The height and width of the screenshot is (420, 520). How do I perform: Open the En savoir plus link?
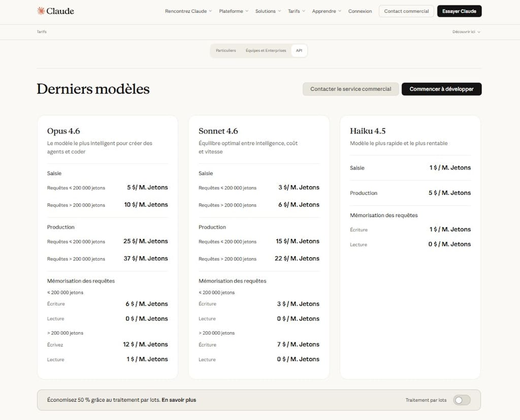pos(179,400)
